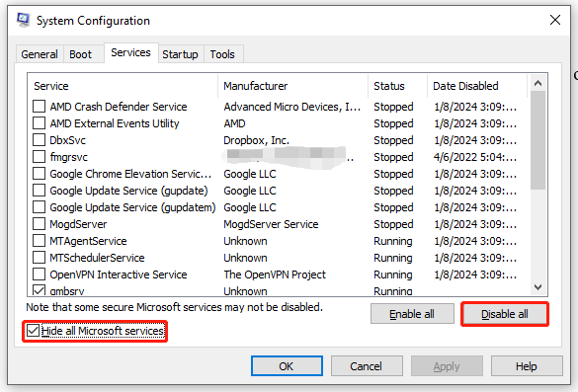This screenshot has height=392, width=578.
Task: Click the Disable all button
Action: point(505,314)
